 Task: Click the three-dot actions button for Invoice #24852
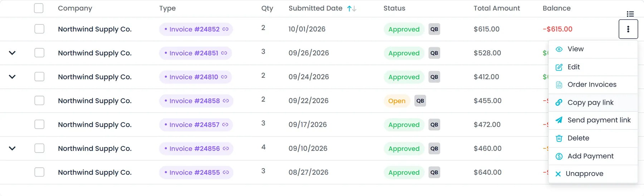click(x=628, y=29)
